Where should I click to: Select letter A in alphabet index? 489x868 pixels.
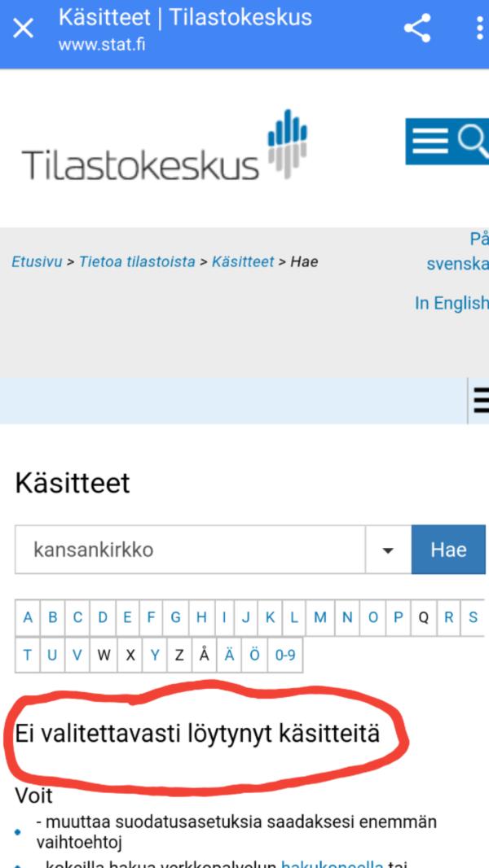[x=28, y=617]
